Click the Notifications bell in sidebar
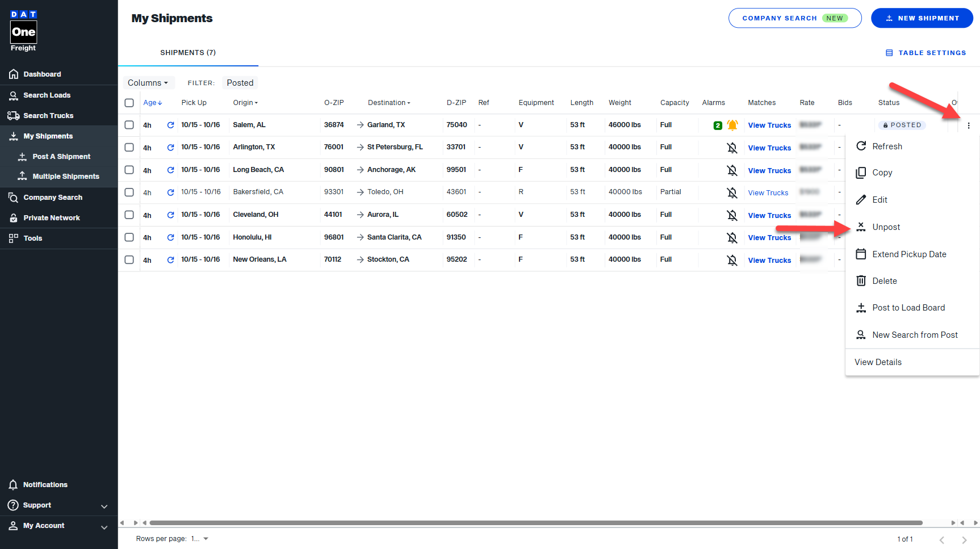 (x=13, y=485)
